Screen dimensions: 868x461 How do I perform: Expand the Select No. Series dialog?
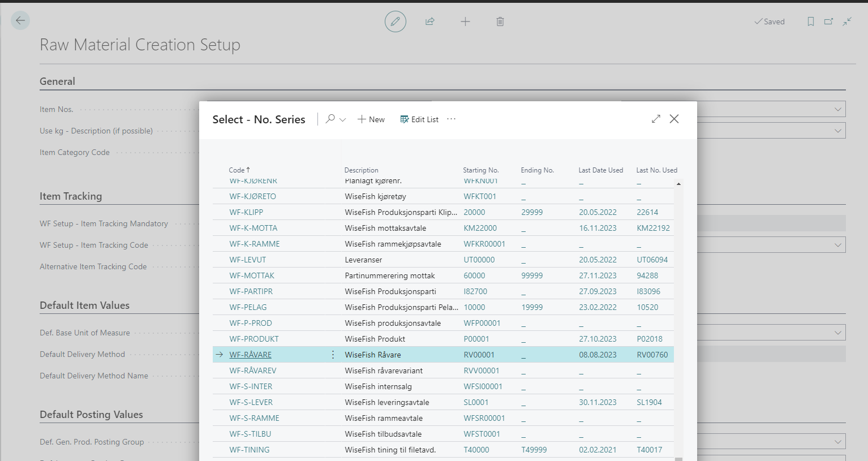point(656,119)
